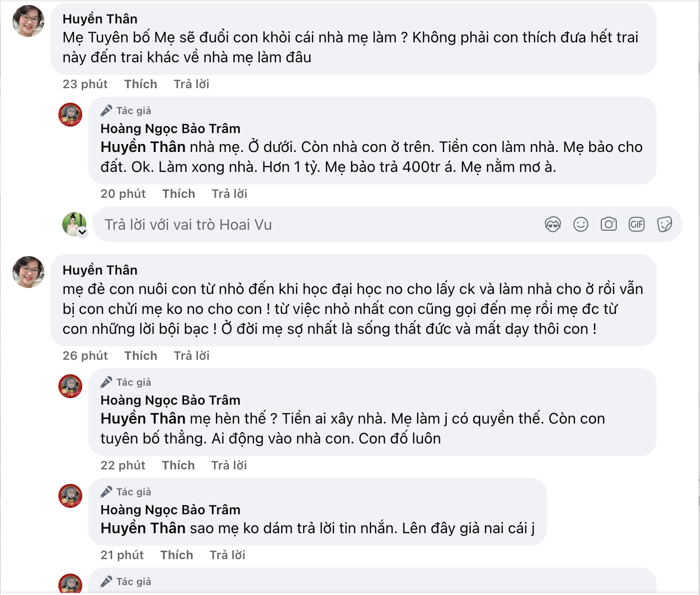This screenshot has height=595, width=700.
Task: Open avatar sticker picker in reply box
Action: coord(552,225)
